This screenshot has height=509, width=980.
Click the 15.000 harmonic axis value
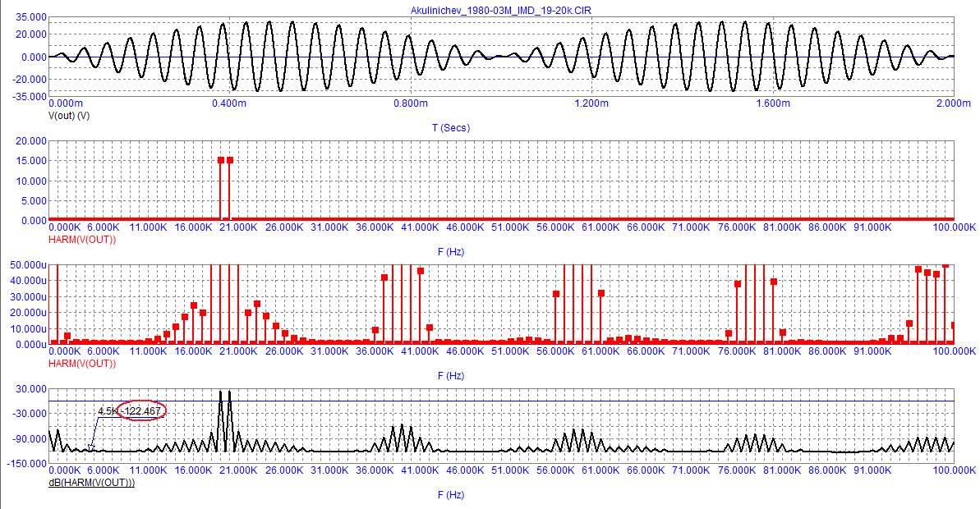pos(31,161)
